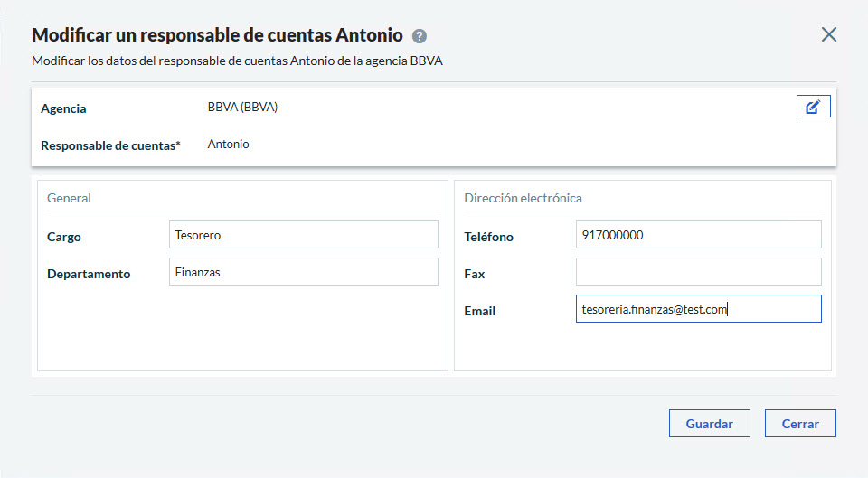Image resolution: width=868 pixels, height=478 pixels.
Task: Click the BBVA (BBVA) agency value
Action: [242, 107]
